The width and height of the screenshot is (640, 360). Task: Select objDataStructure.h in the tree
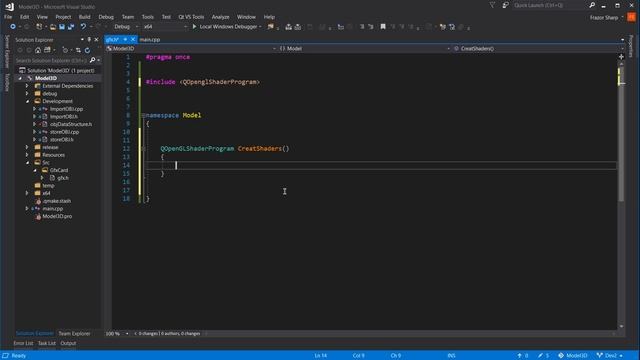[71, 124]
